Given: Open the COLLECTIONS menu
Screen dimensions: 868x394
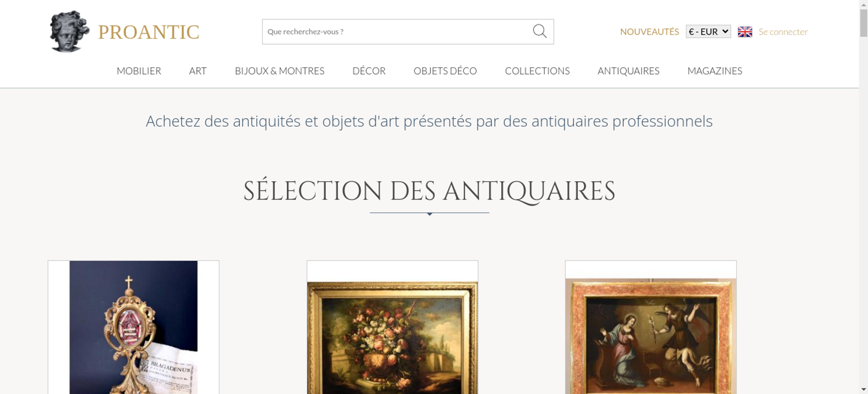Looking at the screenshot, I should [x=537, y=71].
